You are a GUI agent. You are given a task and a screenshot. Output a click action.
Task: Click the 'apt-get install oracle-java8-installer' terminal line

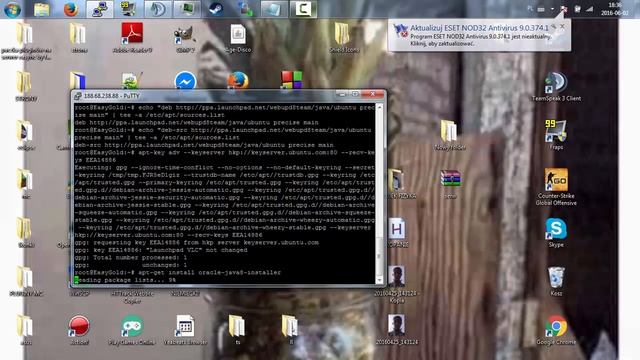(x=209, y=272)
